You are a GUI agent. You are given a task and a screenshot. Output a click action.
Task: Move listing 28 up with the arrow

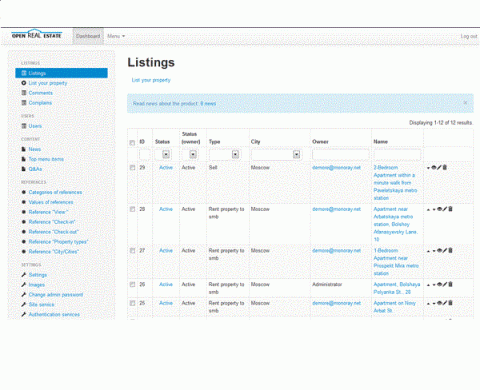click(x=428, y=210)
